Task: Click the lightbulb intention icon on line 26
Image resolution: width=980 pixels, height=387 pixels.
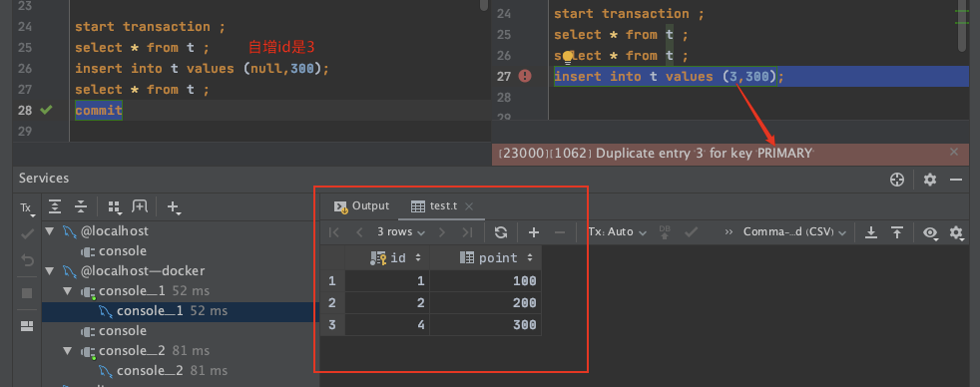Action: click(x=568, y=57)
